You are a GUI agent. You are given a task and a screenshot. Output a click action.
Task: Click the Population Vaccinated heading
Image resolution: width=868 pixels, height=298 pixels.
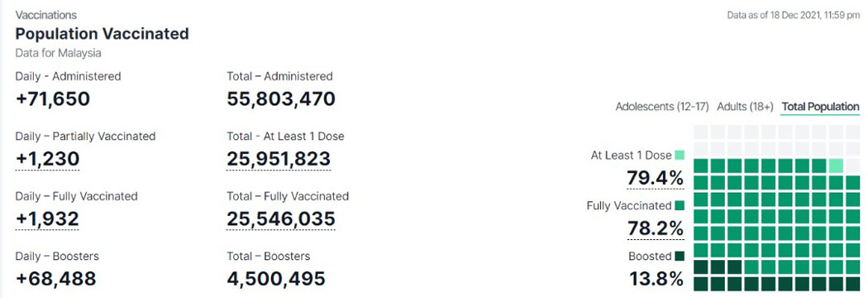[102, 34]
